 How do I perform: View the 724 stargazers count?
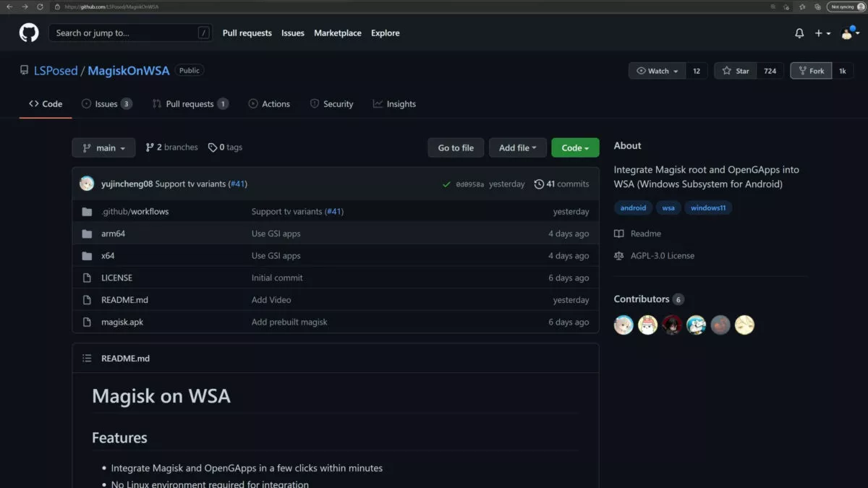click(770, 71)
